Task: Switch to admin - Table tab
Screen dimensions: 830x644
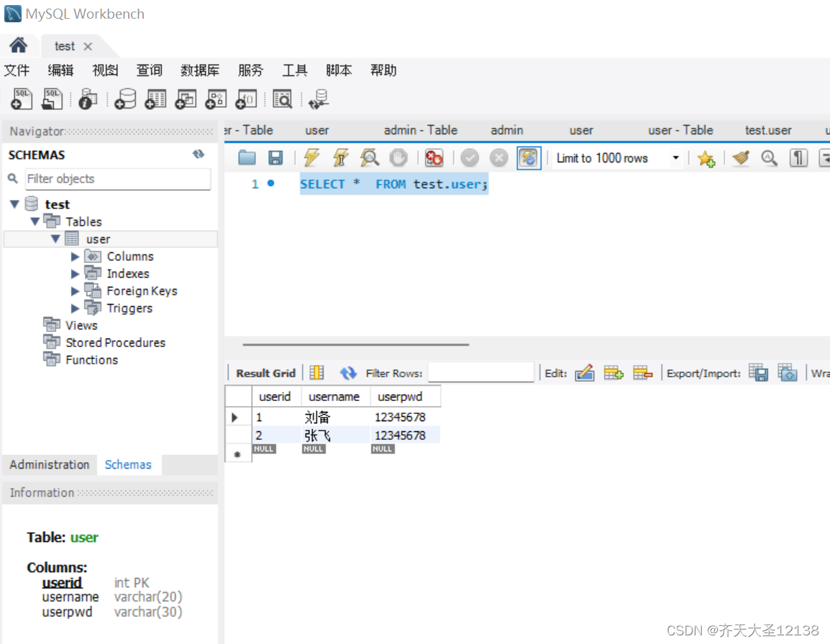Action: 420,130
